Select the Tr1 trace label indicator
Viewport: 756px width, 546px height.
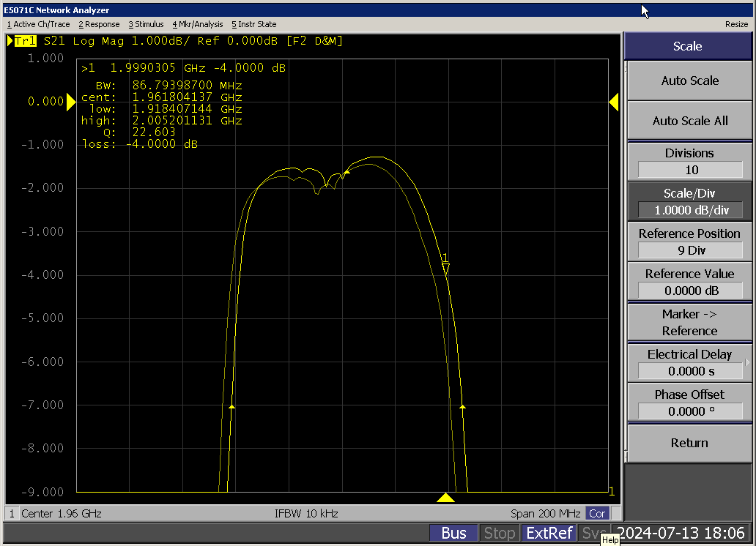(25, 41)
